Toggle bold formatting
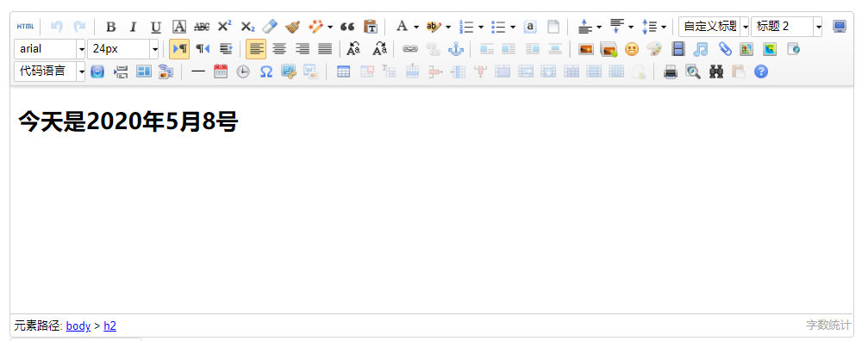Image resolution: width=868 pixels, height=341 pixels. coord(110,27)
